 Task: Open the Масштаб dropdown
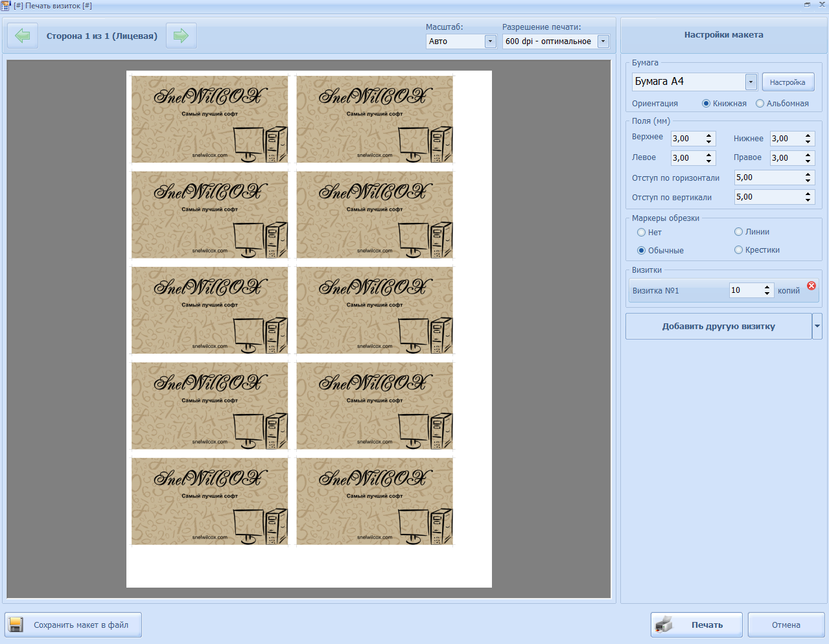(x=490, y=41)
